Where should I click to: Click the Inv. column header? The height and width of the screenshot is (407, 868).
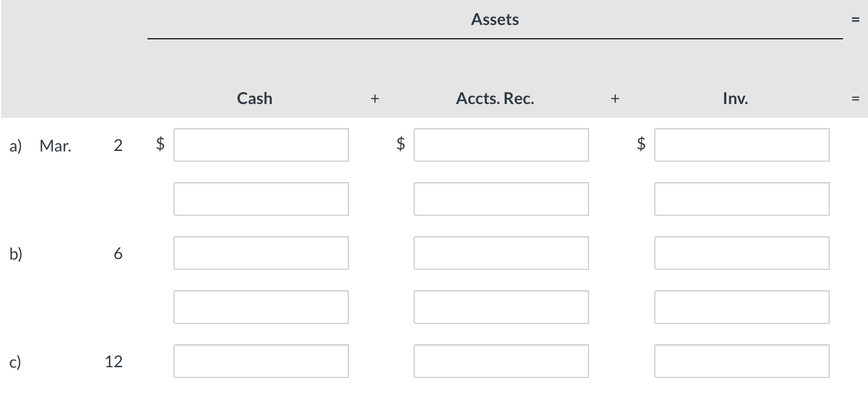(x=735, y=98)
